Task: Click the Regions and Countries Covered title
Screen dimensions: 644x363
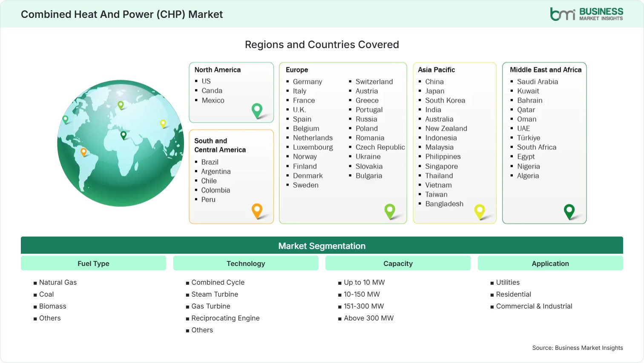Action: pyautogui.click(x=322, y=45)
